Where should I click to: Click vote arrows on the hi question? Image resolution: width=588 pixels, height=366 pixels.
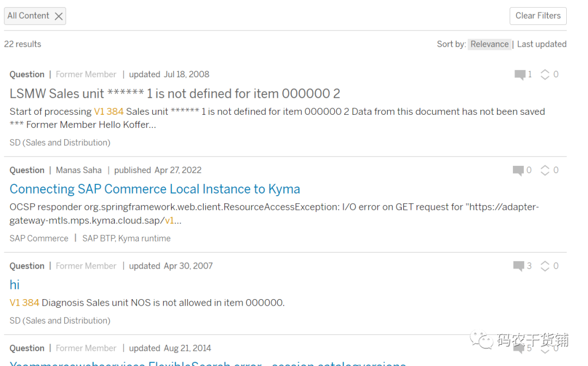click(x=544, y=266)
